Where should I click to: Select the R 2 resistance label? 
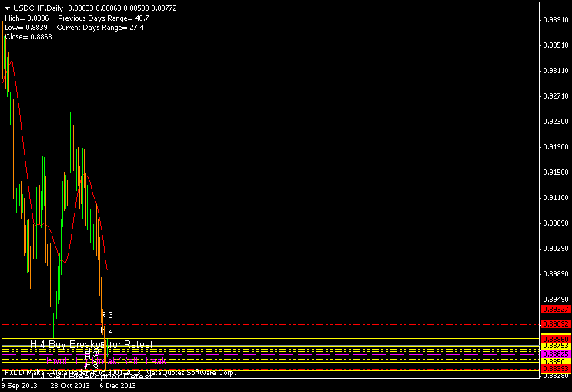point(107,330)
